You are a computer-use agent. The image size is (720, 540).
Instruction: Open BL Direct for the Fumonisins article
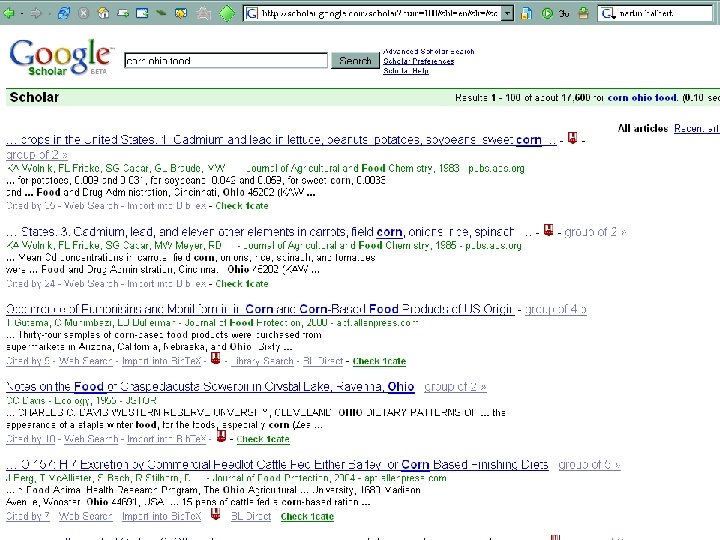pos(323,361)
